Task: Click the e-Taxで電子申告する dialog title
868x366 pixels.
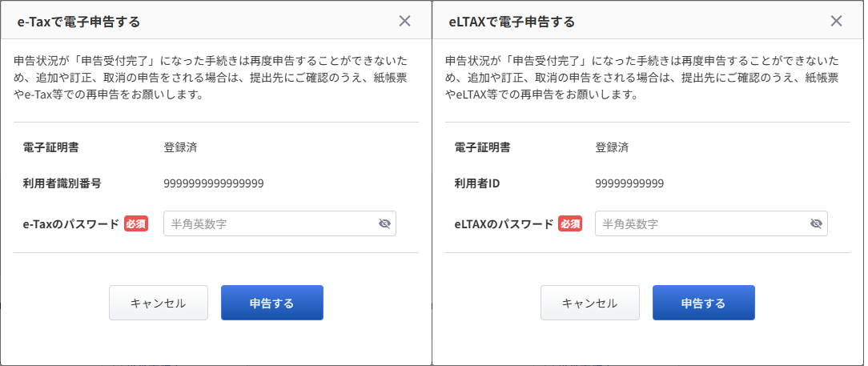Action: pyautogui.click(x=78, y=22)
